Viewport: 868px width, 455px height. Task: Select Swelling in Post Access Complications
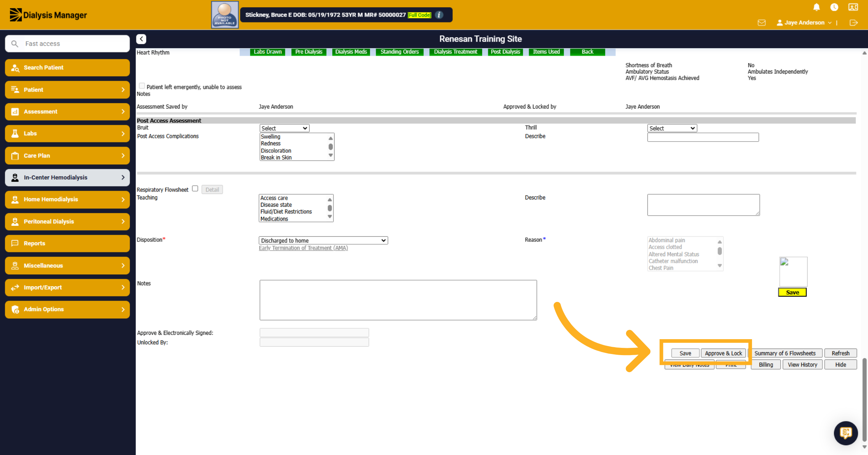pos(271,136)
